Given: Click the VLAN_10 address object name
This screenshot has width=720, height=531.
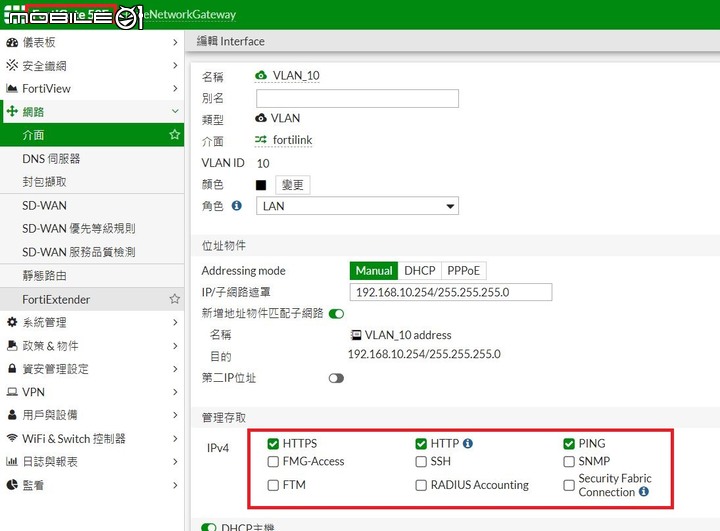Looking at the screenshot, I should 408,335.
